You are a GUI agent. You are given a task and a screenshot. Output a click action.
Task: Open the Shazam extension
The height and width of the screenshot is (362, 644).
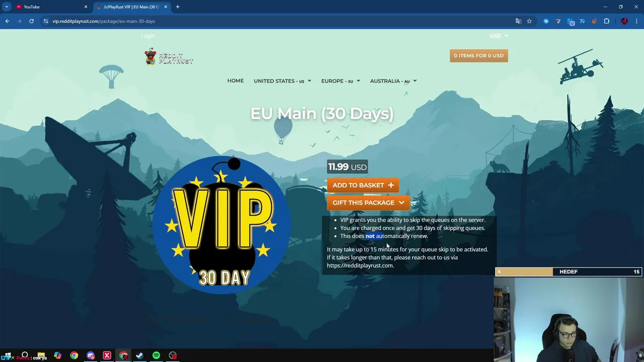point(546,21)
